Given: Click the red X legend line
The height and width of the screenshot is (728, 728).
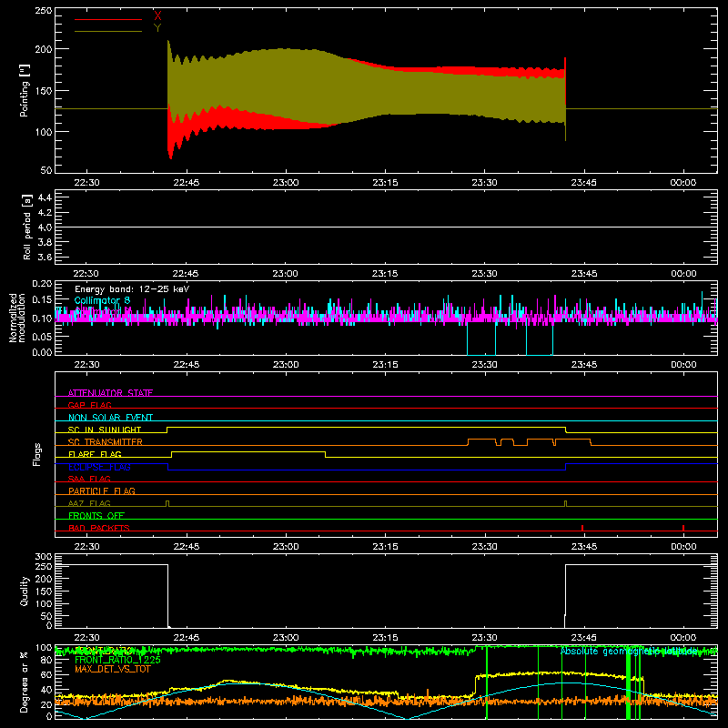Looking at the screenshot, I should [x=108, y=19].
